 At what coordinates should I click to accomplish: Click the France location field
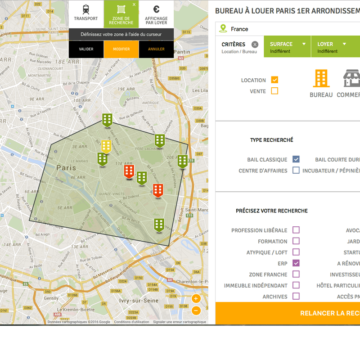click(x=288, y=29)
